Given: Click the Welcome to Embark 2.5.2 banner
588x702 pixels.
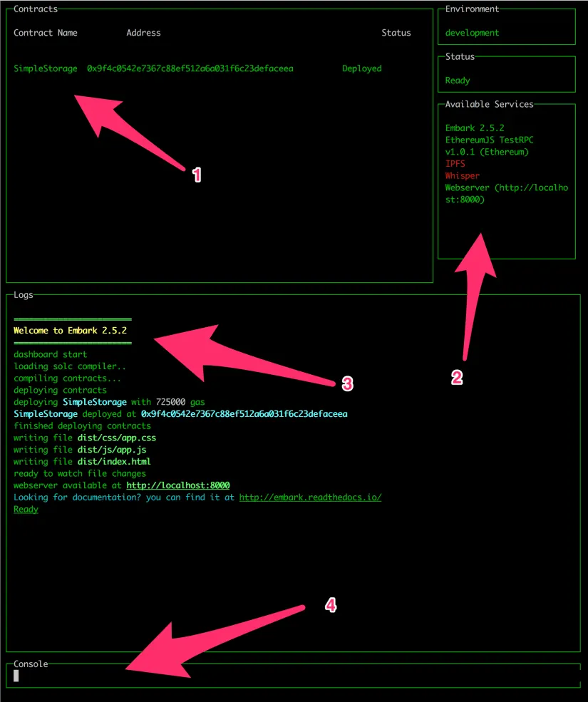Looking at the screenshot, I should (71, 331).
